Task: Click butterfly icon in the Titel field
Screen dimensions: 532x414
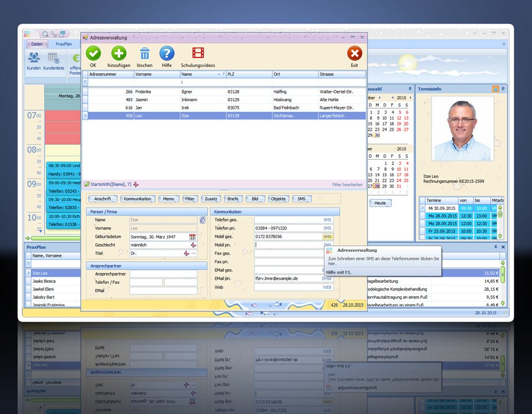Action: coord(186,254)
